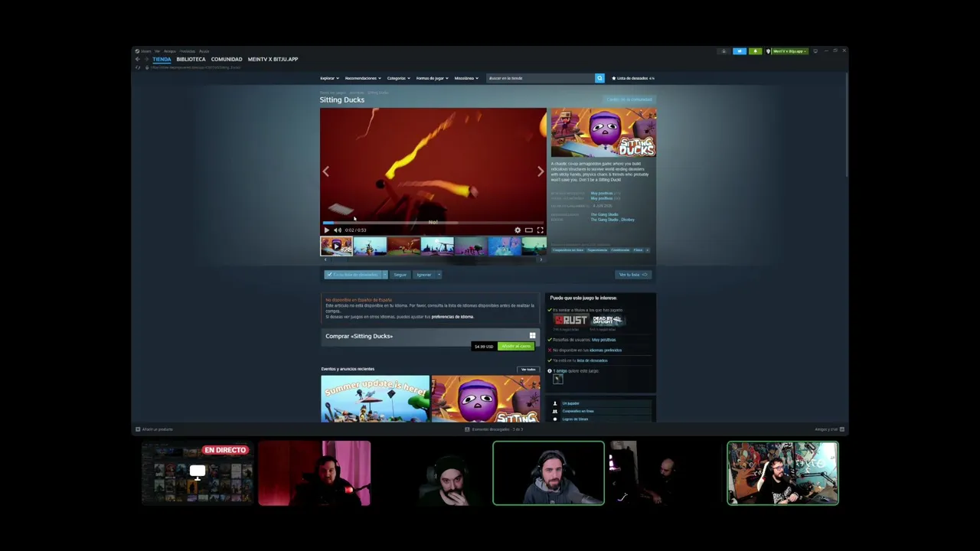
Task: Go back using the Steam back arrow
Action: tap(138, 59)
